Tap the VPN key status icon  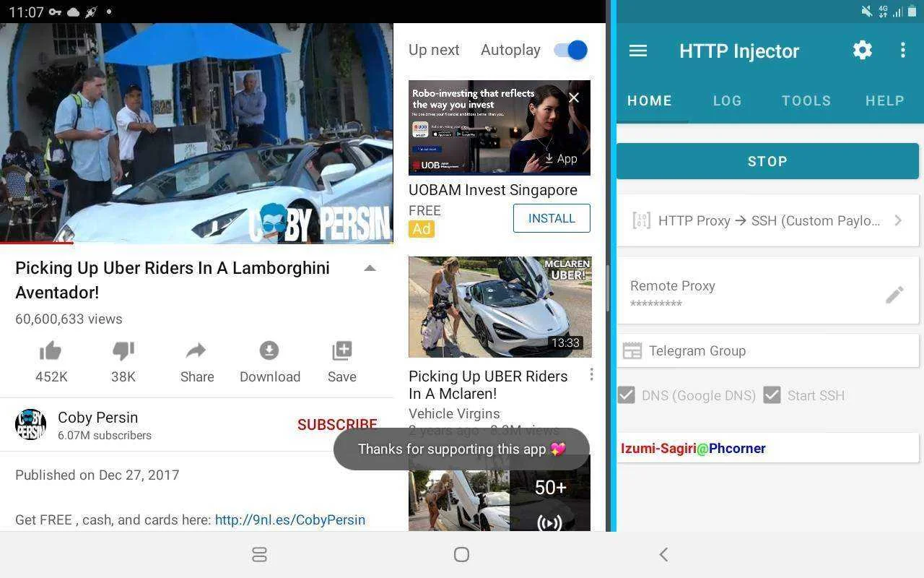56,12
